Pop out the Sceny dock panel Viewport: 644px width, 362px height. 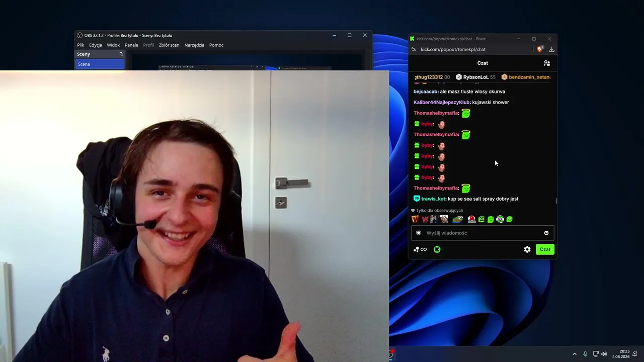point(121,54)
